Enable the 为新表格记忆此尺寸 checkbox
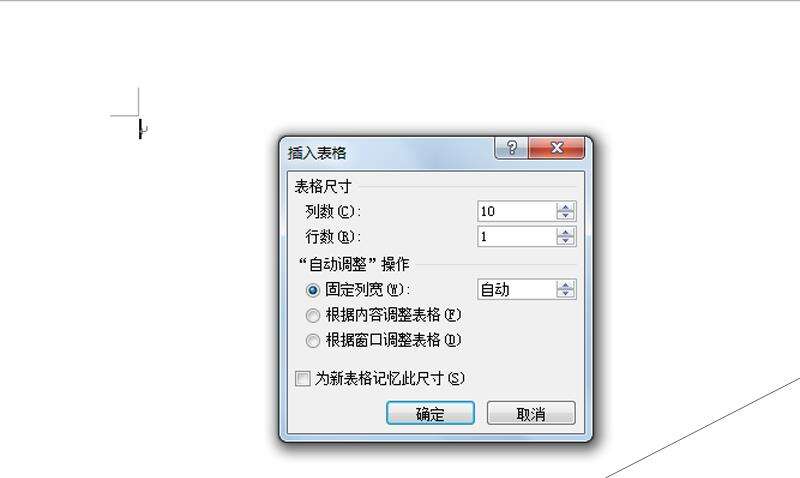Viewport: 800px width, 478px height. (x=303, y=379)
